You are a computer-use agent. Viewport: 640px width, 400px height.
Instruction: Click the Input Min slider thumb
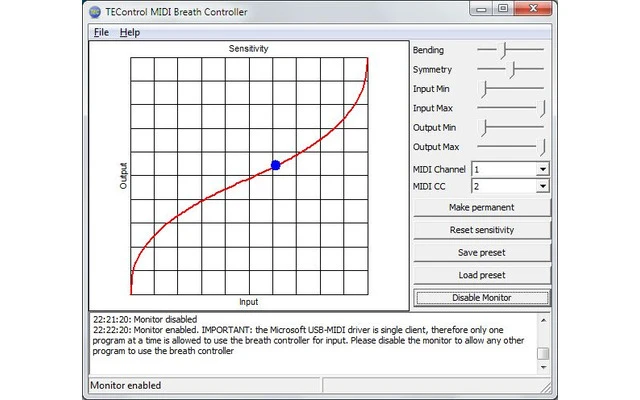coord(484,89)
